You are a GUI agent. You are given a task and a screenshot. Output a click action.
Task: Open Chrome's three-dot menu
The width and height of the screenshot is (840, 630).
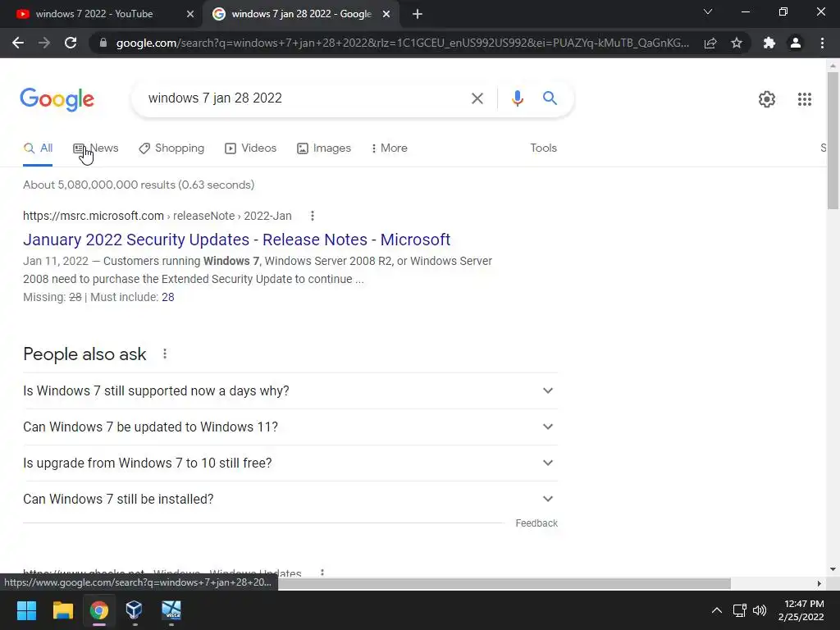point(822,43)
